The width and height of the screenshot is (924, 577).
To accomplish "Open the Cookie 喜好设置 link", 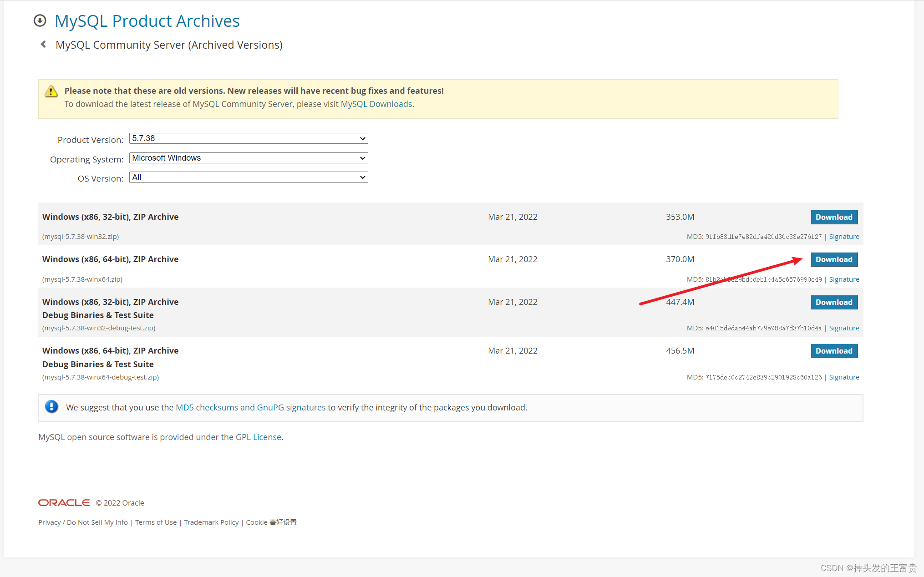I will tap(271, 522).
